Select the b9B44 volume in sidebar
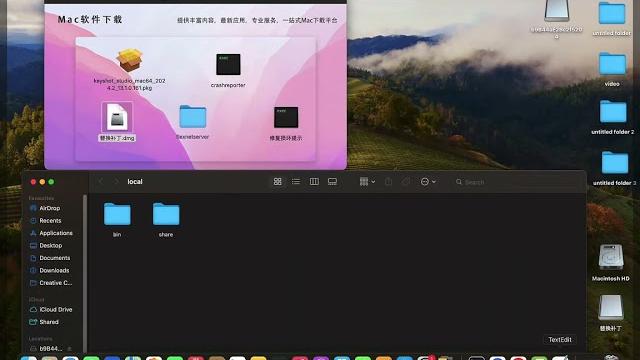This screenshot has height=360, width=640. (x=51, y=349)
